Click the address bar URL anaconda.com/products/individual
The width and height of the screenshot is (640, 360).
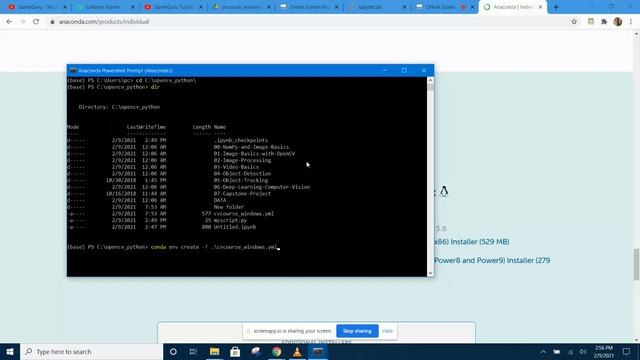(104, 22)
